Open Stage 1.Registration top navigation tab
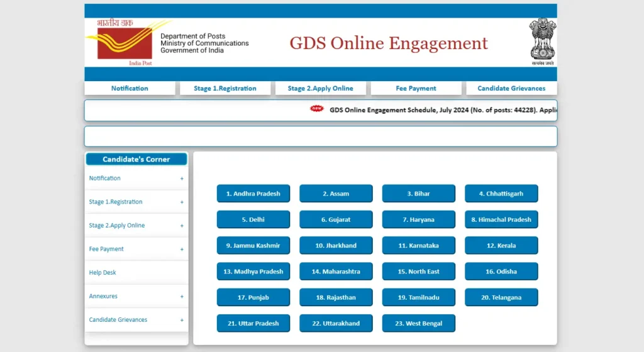 tap(225, 89)
